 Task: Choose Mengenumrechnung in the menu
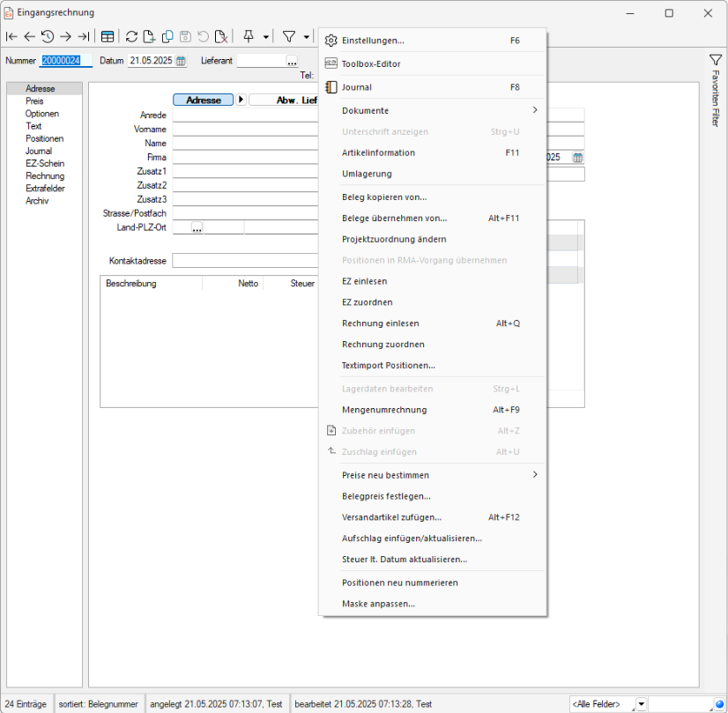(384, 410)
